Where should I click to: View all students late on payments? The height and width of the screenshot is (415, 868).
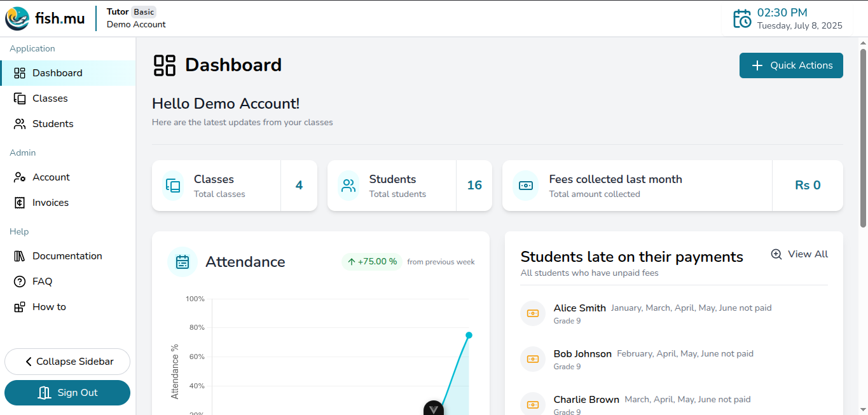(799, 254)
